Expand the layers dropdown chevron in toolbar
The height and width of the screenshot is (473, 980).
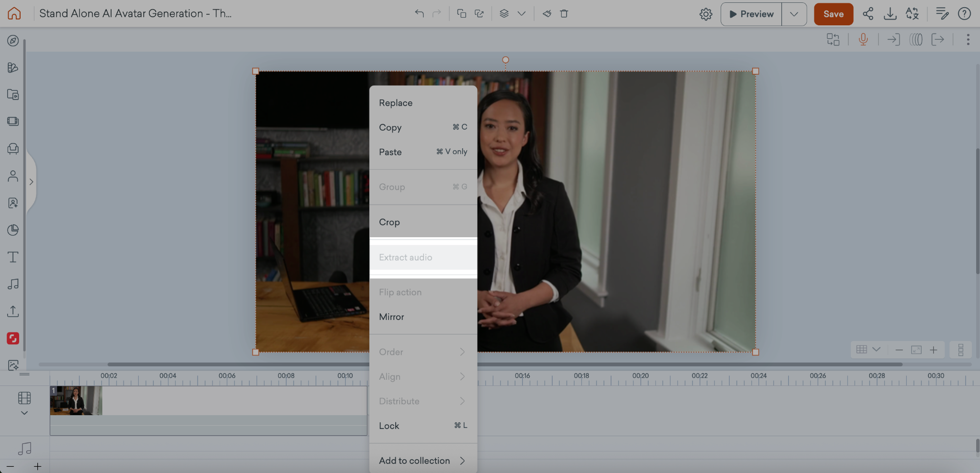(522, 13)
